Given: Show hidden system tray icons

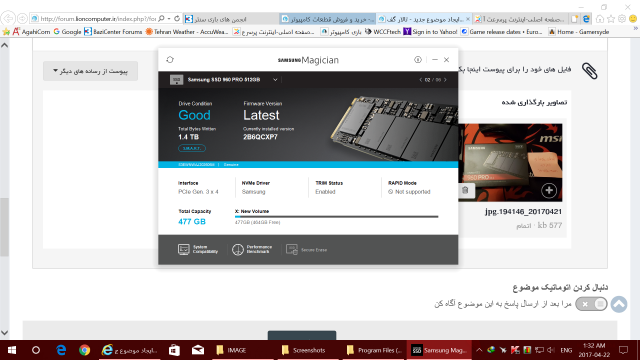Looking at the screenshot, I should 479,350.
